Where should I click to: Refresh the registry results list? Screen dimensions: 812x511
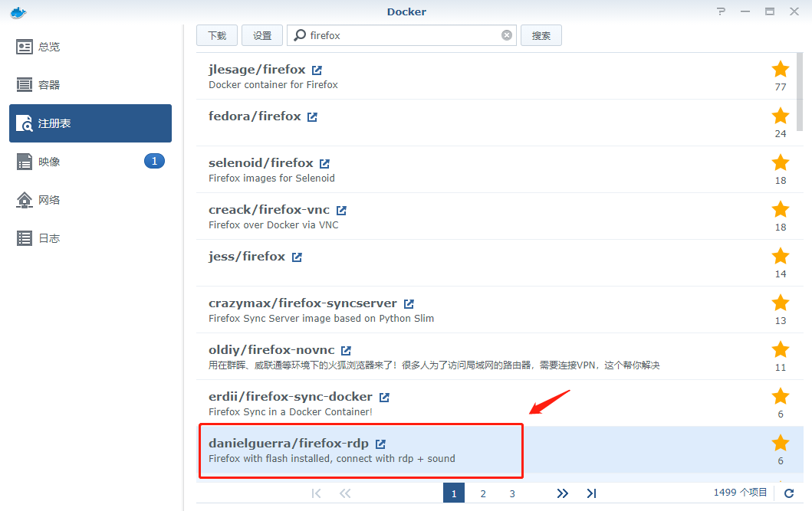(789, 493)
